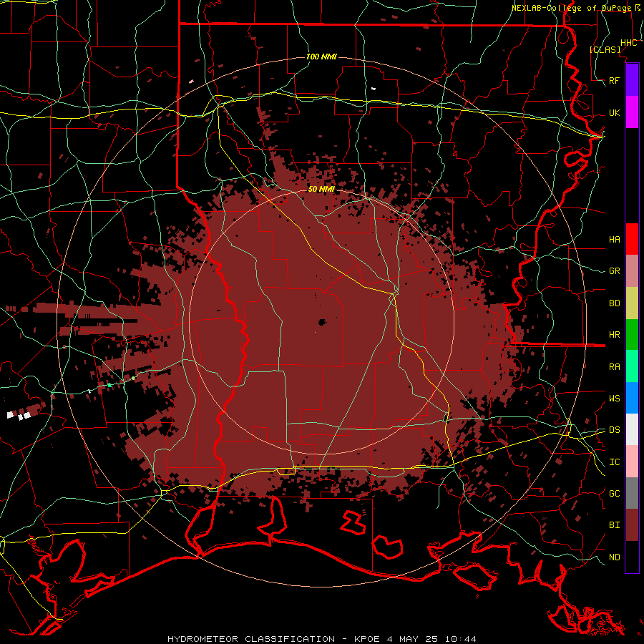Screen dimensions: 644x644
Task: Click the IC light pink swatch
Action: coord(632,462)
